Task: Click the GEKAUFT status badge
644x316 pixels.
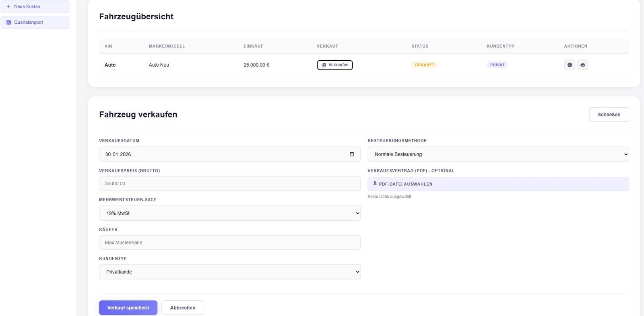Action: click(424, 65)
